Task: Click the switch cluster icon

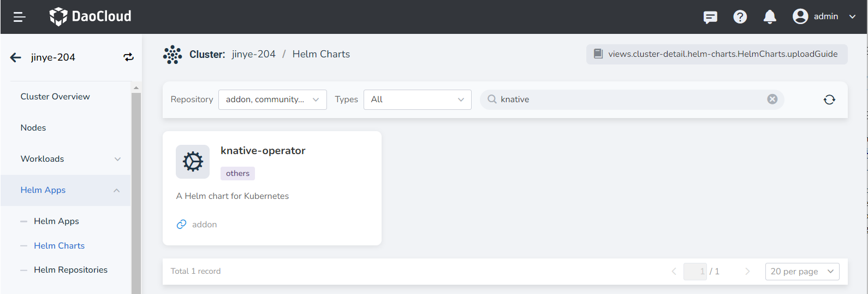Action: (x=128, y=57)
